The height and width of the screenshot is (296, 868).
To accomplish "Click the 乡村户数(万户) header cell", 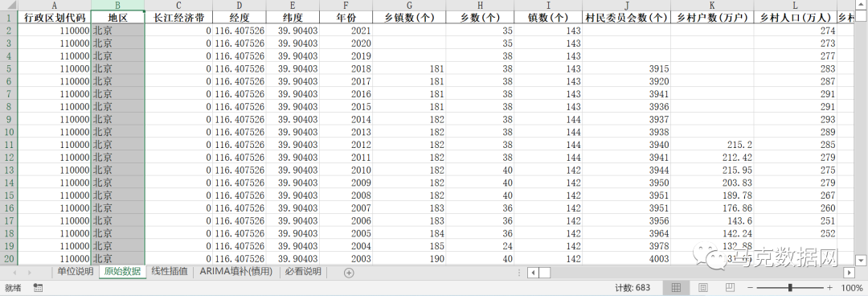I will click(712, 17).
